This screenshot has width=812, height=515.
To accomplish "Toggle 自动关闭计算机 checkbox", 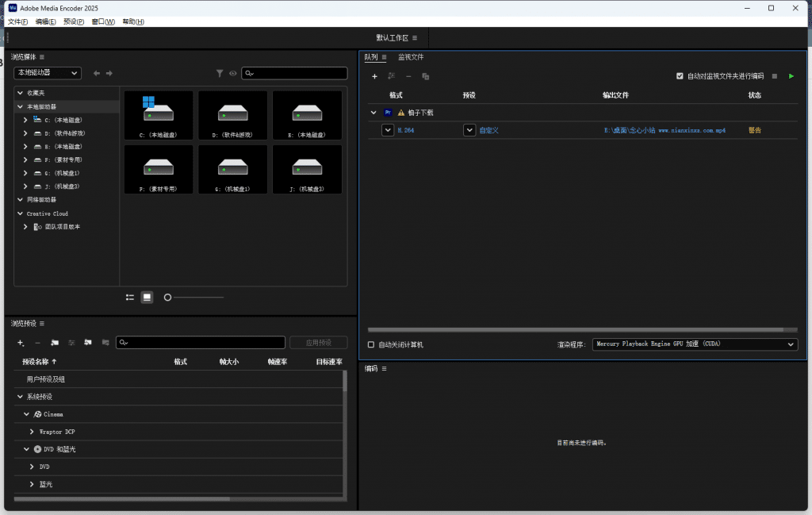I will pyautogui.click(x=371, y=344).
